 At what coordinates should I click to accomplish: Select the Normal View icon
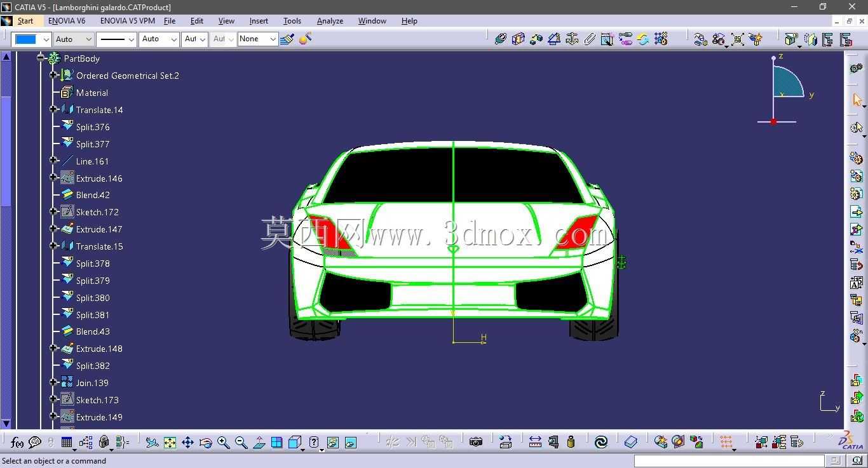[259, 443]
